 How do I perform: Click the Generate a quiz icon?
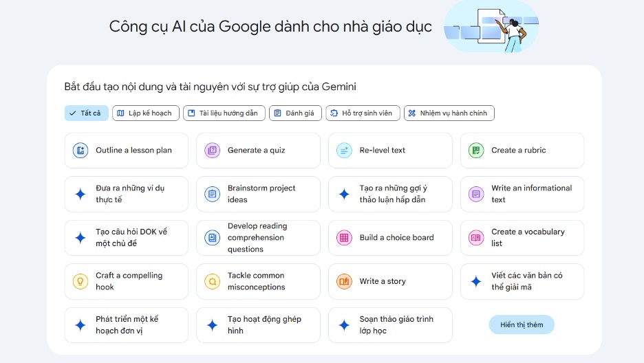pyautogui.click(x=213, y=151)
